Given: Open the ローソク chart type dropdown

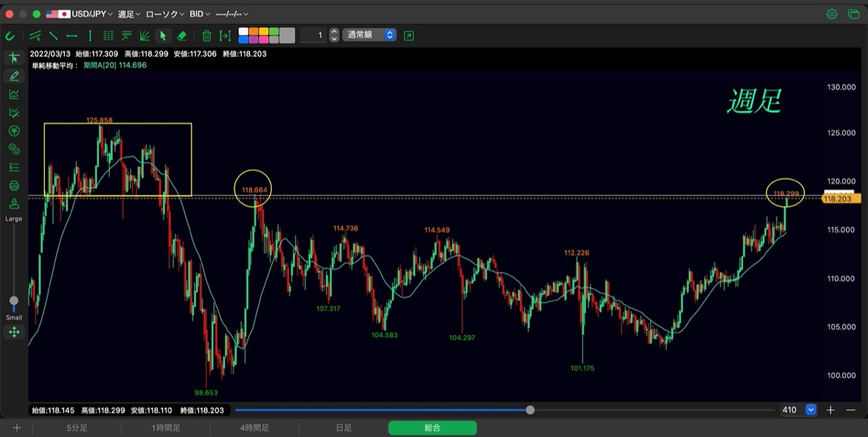Looking at the screenshot, I should (165, 14).
